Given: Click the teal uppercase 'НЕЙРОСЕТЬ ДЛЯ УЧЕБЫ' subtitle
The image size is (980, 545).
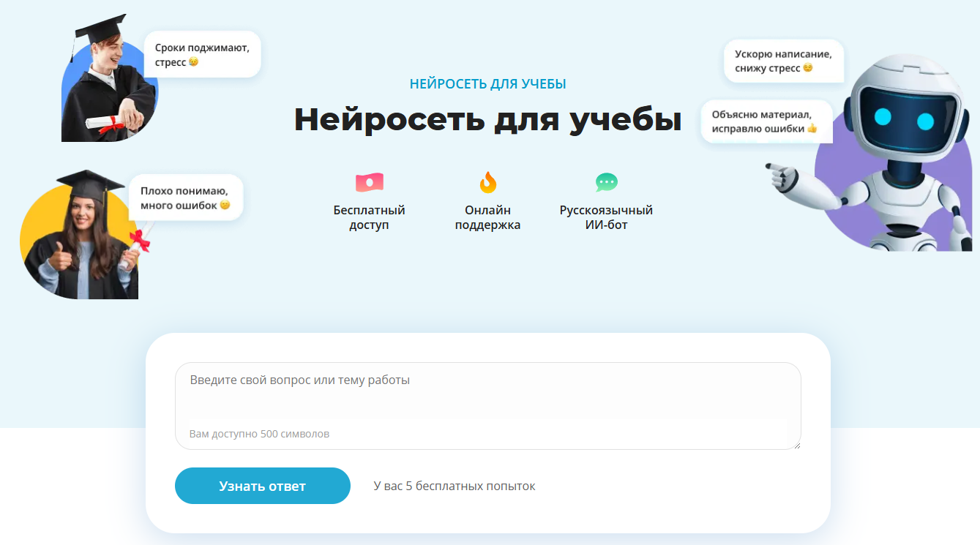Looking at the screenshot, I should tap(487, 84).
